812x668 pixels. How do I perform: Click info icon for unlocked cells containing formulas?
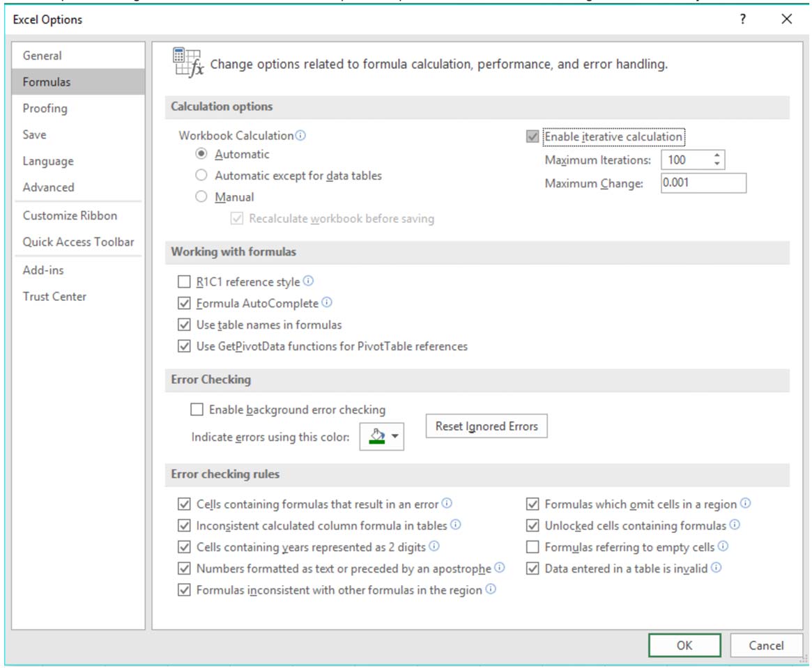coord(735,525)
